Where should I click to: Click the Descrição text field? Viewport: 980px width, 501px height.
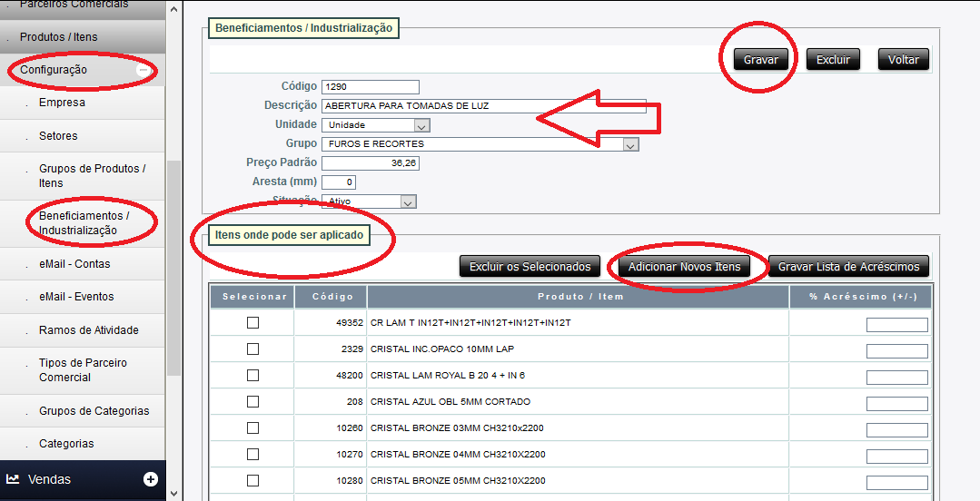(483, 106)
